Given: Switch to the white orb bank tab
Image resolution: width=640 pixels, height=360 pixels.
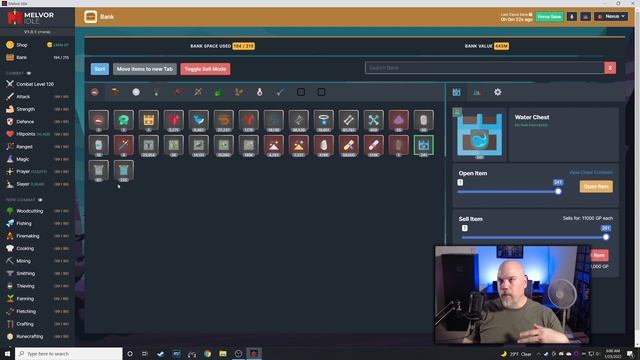Looking at the screenshot, I should click(x=136, y=92).
